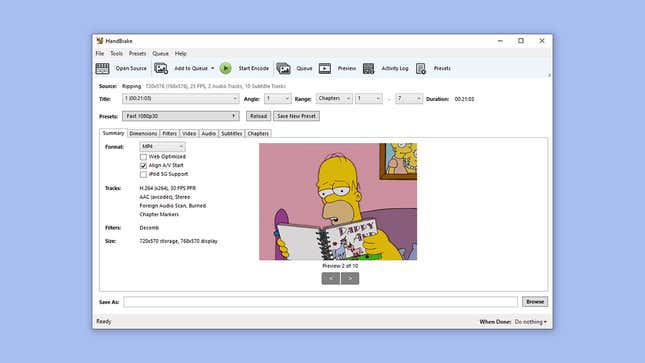Open the When Done Do nothing dropdown
Image resolution: width=645 pixels, height=363 pixels.
(x=531, y=322)
